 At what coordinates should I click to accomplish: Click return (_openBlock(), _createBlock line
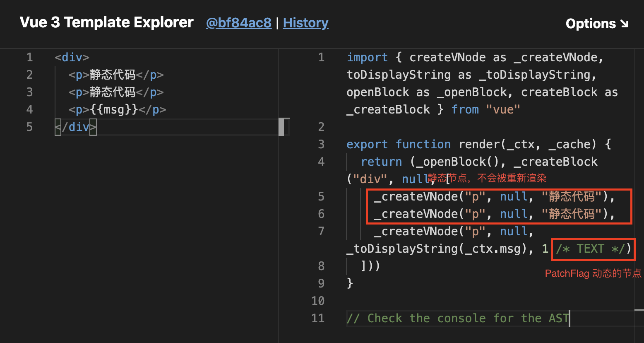[479, 162]
